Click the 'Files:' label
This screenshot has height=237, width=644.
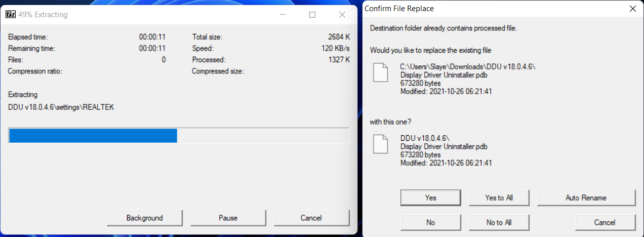point(16,60)
